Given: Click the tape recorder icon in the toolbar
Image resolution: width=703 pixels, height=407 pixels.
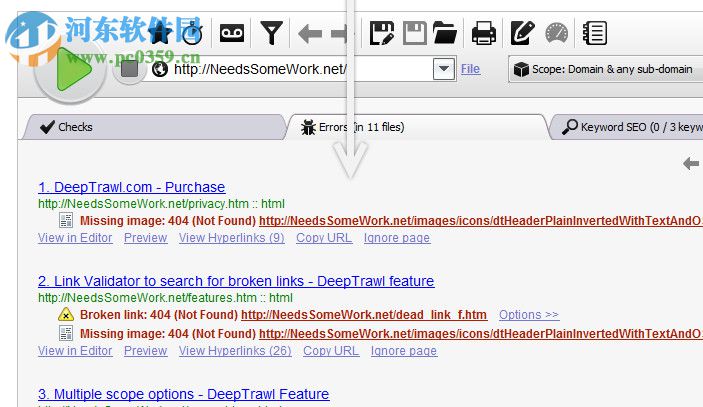Looking at the screenshot, I should tap(232, 33).
